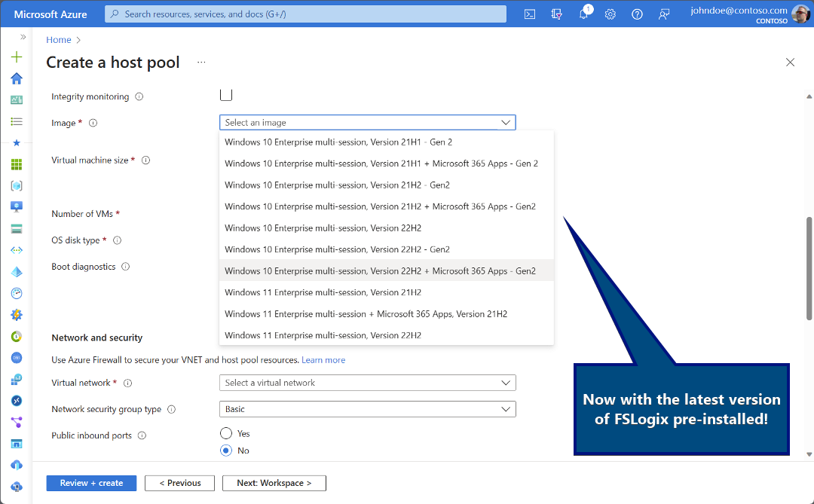Open portal settings gear icon
Viewport: 814px width, 504px height.
(610, 14)
